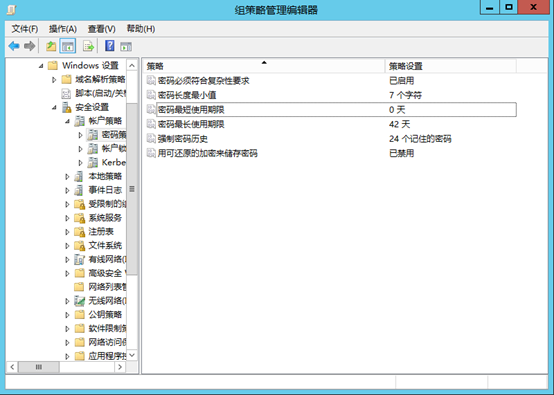Toggle the show/hide console tree icon
Viewport: 554px width, 395px height.
click(67, 46)
